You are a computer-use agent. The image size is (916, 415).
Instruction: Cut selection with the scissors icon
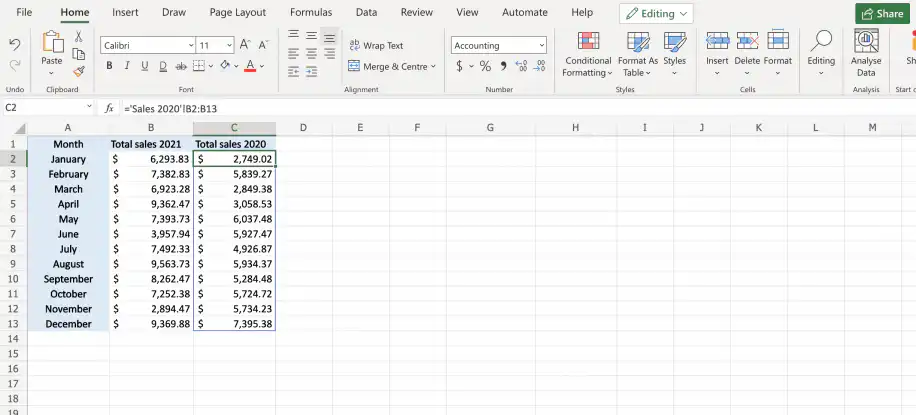pos(78,37)
